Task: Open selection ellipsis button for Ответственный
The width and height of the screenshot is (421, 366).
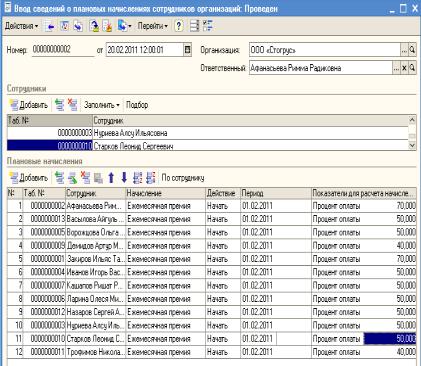Action: (396, 68)
